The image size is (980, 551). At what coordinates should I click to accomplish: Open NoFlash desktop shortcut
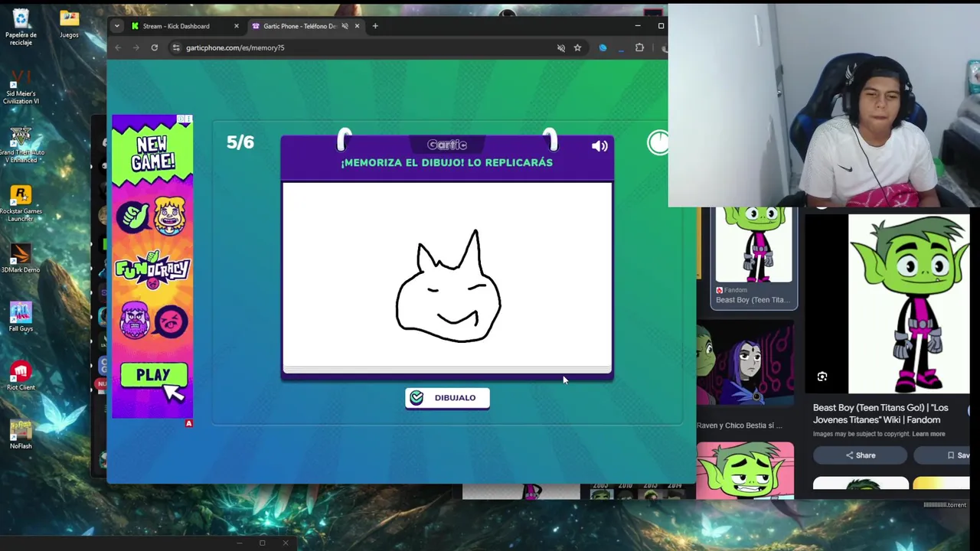pos(21,434)
